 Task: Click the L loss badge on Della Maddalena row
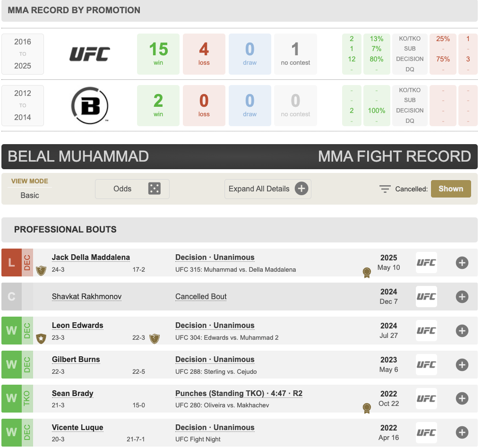click(x=11, y=263)
